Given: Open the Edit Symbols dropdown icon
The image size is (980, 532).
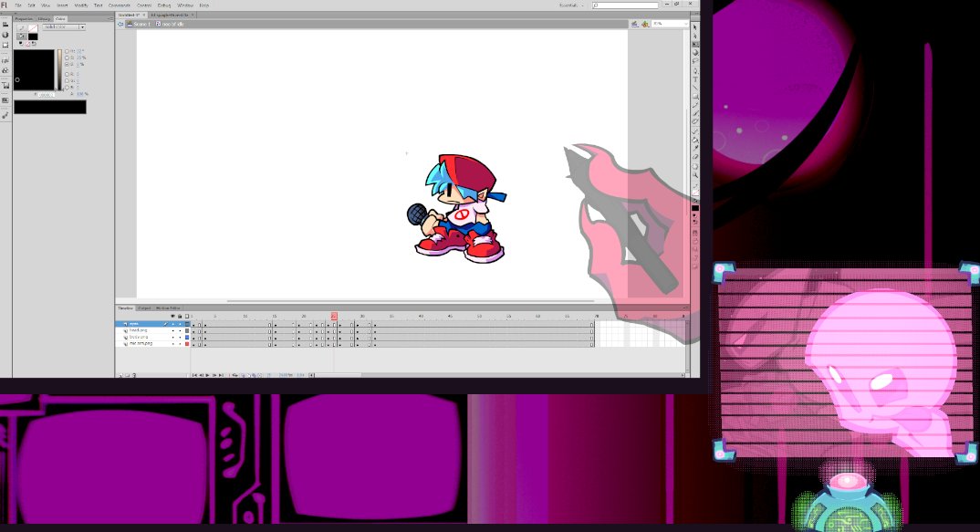Looking at the screenshot, I should [645, 24].
